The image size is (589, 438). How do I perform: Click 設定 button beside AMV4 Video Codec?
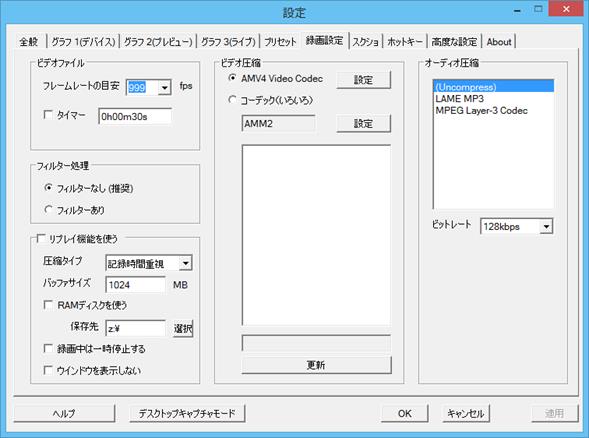point(363,80)
